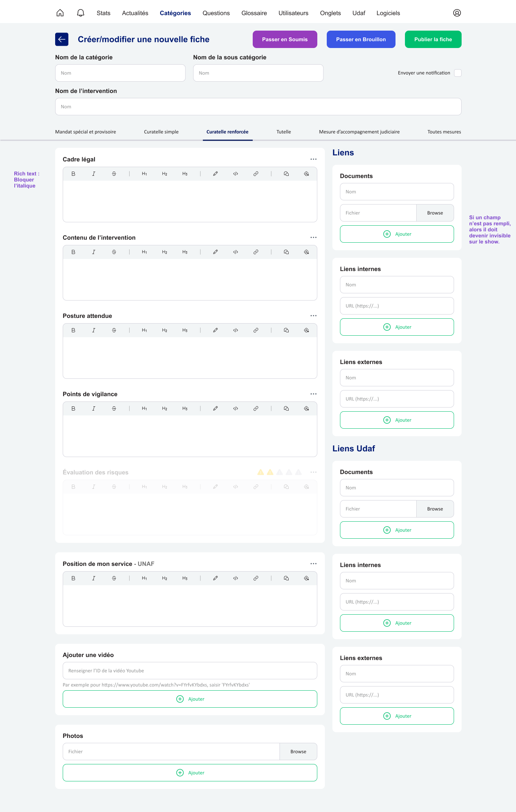The width and height of the screenshot is (516, 812).
Task: Insert link in Points de vigilance editor
Action: (x=256, y=409)
